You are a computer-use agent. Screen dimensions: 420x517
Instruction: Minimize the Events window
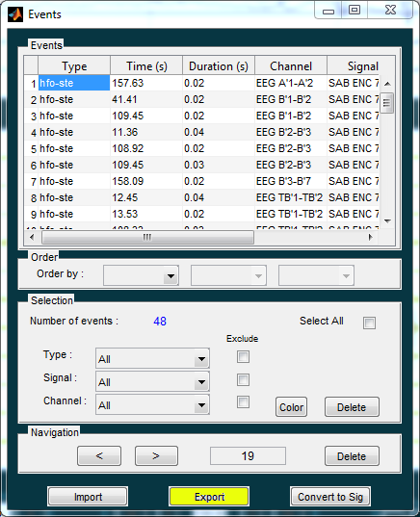(328, 12)
